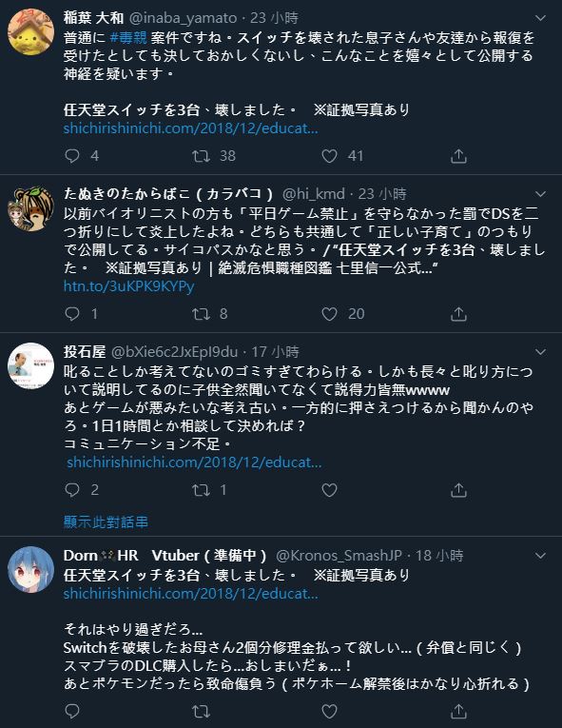
Task: Retweet inaba_yamato's tweet with 38 retweets
Action: [x=201, y=156]
